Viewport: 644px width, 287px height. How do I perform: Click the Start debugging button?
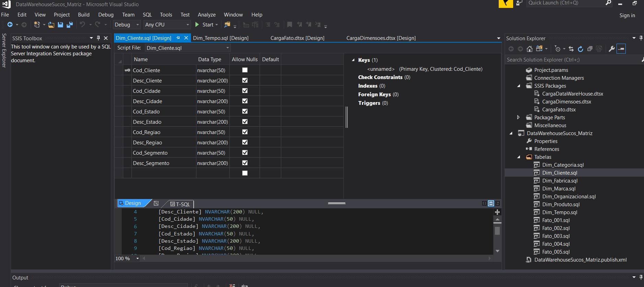[206, 25]
